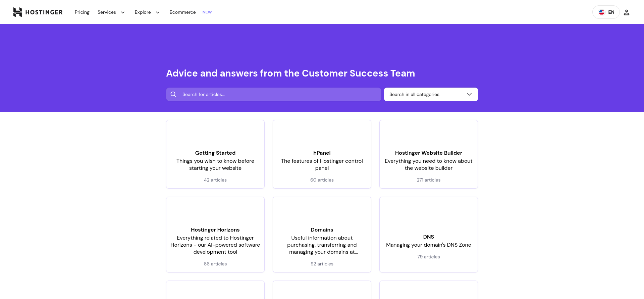The image size is (644, 299).
Task: Open the Pricing page
Action: coord(82,12)
